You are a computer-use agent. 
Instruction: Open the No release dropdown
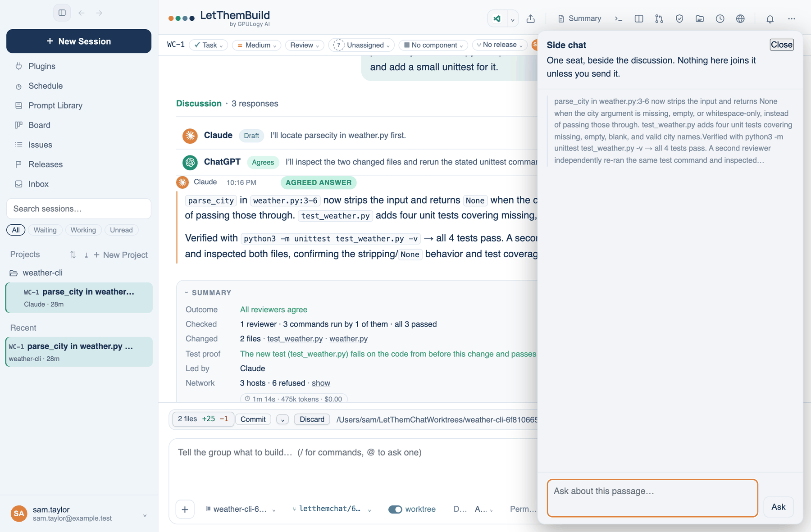[x=500, y=45]
